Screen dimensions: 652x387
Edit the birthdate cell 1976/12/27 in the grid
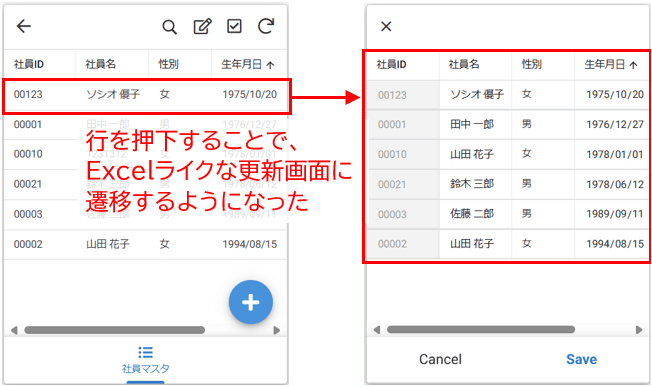[x=611, y=124]
